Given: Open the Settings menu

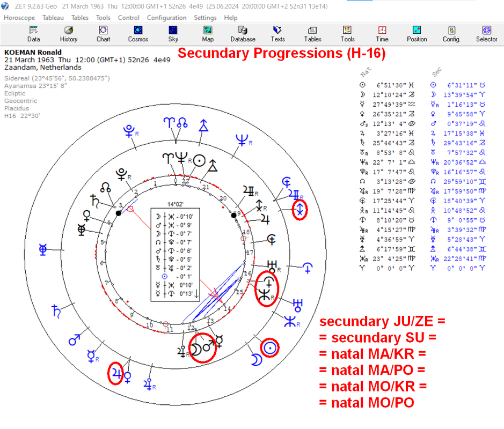Looking at the screenshot, I should [205, 18].
